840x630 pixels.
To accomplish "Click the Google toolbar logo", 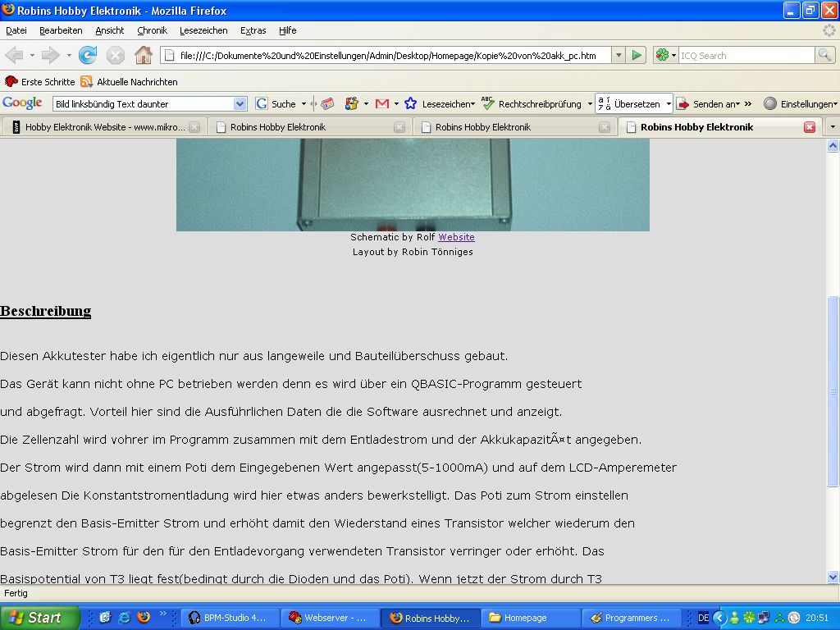I will [22, 103].
